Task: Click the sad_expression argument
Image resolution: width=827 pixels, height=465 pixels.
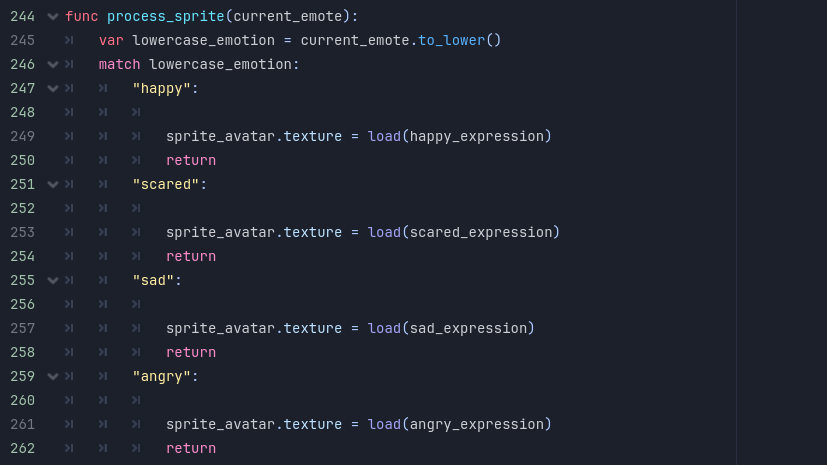Action: click(468, 328)
